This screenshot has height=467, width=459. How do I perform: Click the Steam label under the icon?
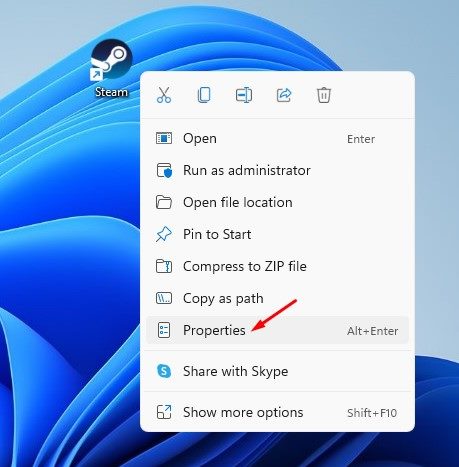(111, 92)
